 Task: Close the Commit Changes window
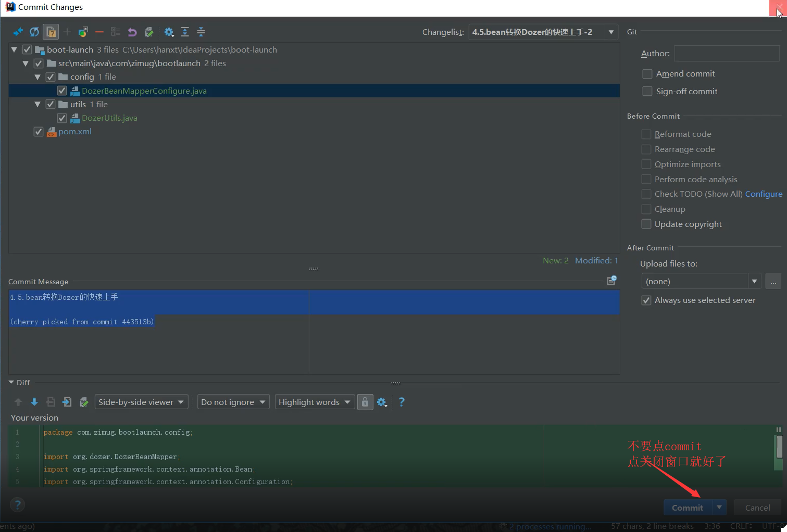[778, 8]
